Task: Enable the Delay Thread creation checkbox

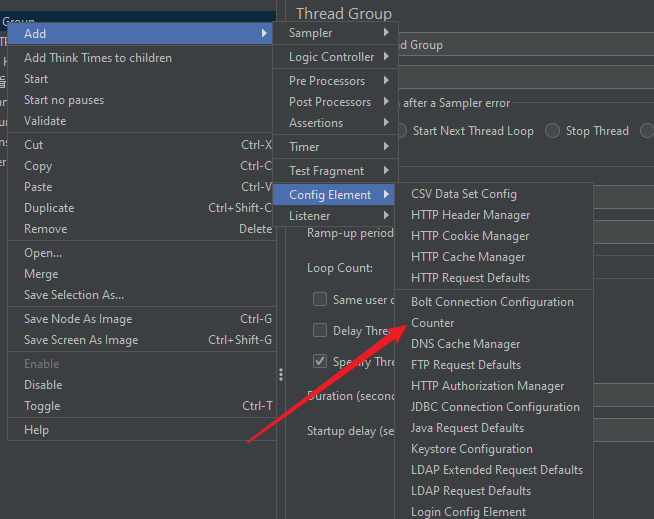Action: (320, 330)
